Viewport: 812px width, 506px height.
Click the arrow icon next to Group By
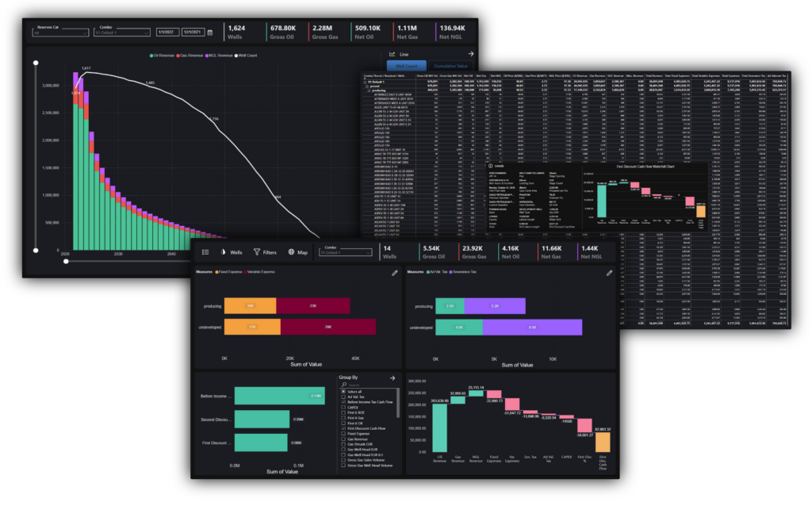[392, 378]
